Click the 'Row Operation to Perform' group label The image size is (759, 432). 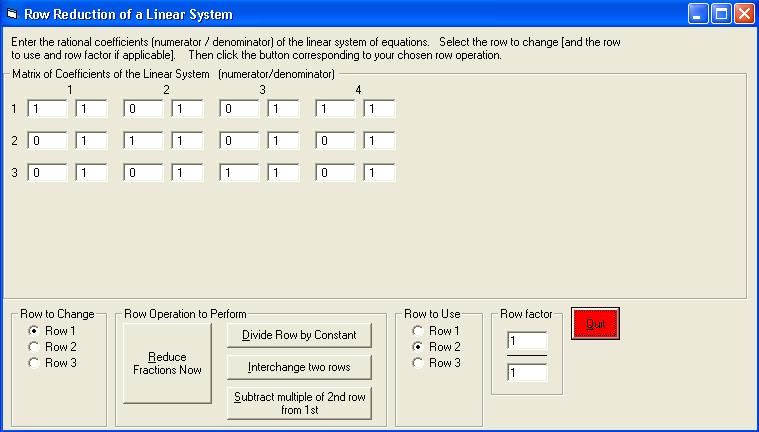(185, 314)
